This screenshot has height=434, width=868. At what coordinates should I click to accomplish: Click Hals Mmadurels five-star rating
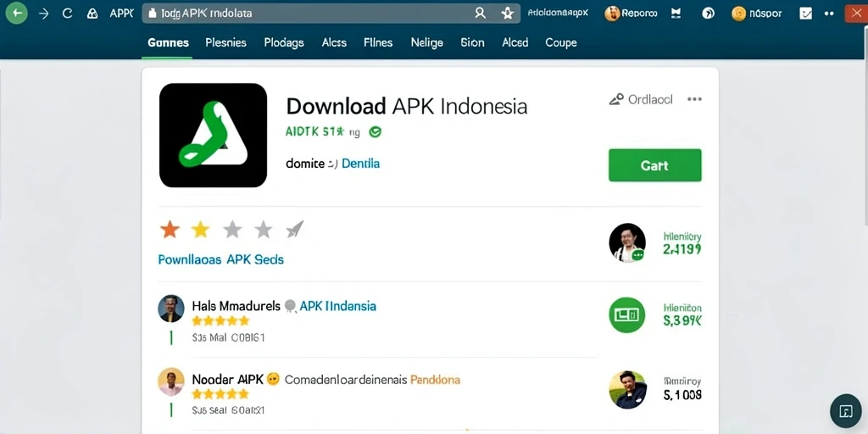(220, 321)
